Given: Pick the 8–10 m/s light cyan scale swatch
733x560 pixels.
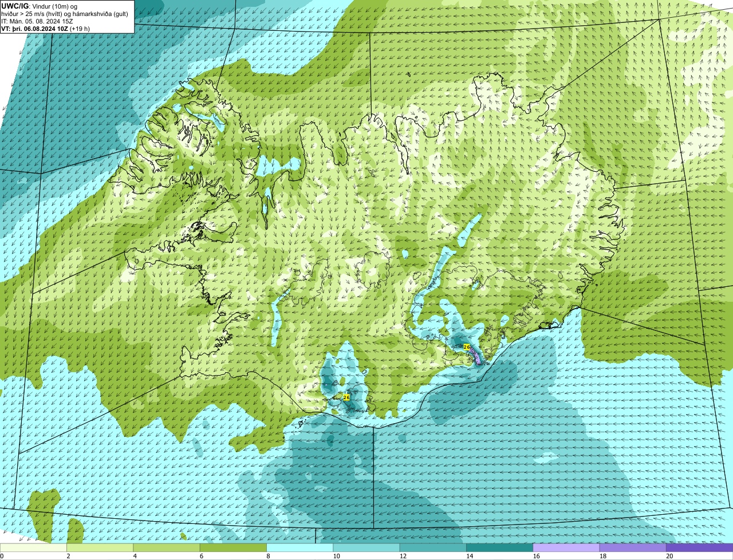Looking at the screenshot, I should click(x=300, y=548).
